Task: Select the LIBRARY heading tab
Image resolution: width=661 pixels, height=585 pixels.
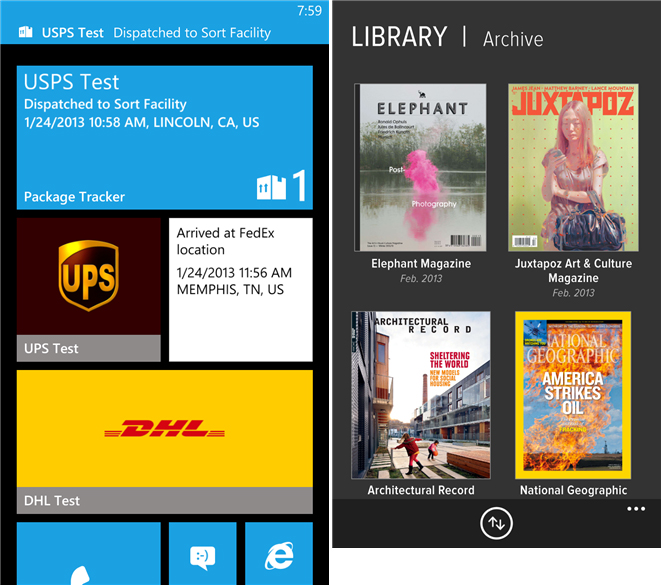Action: coord(399,38)
